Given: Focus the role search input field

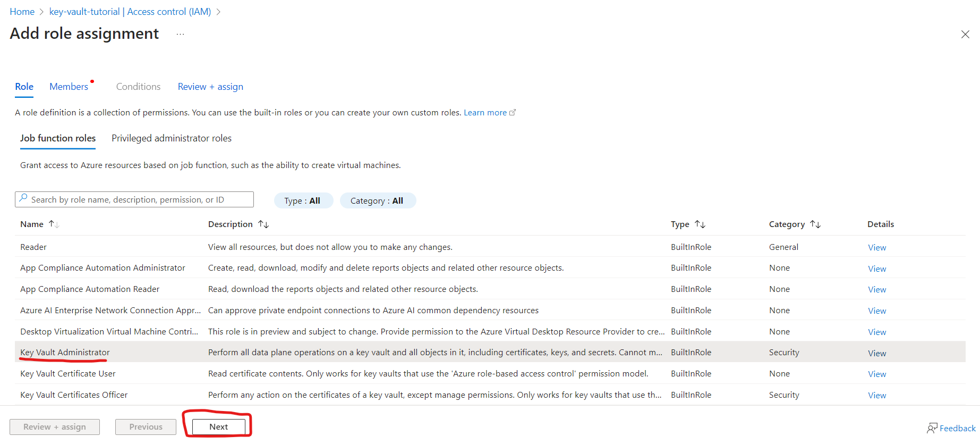Looking at the screenshot, I should (x=134, y=199).
